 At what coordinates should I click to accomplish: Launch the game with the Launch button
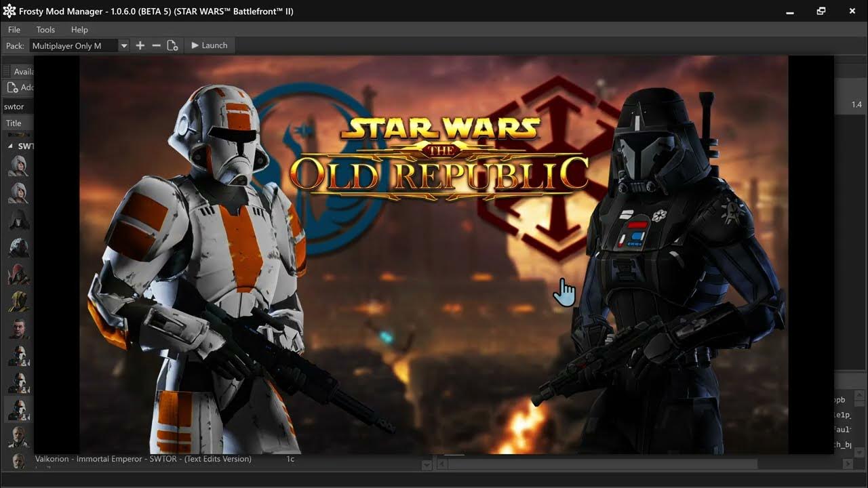click(x=209, y=45)
